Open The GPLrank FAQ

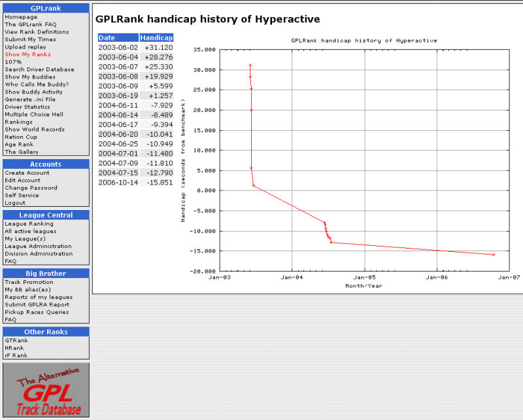(x=31, y=24)
